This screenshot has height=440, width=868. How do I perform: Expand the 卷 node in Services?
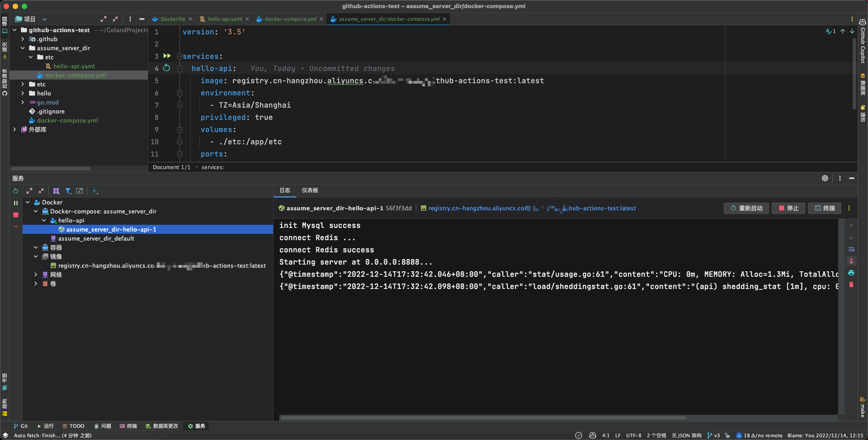[x=36, y=284]
